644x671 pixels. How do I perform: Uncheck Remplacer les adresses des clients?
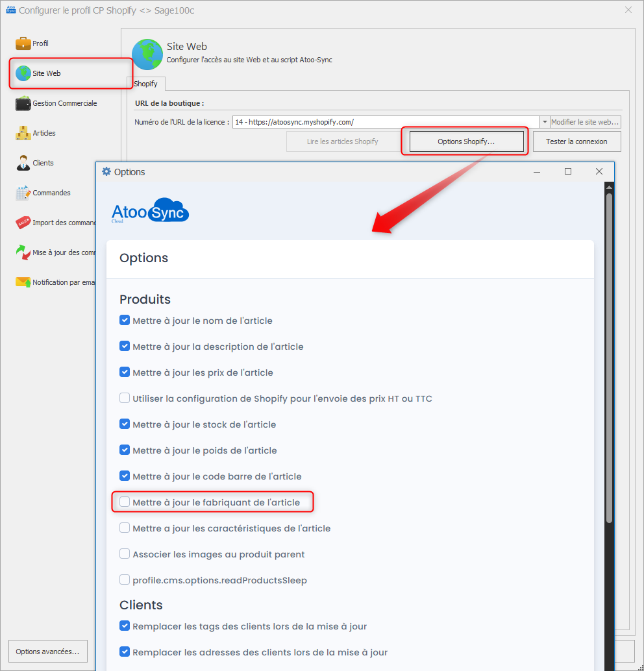pyautogui.click(x=125, y=652)
